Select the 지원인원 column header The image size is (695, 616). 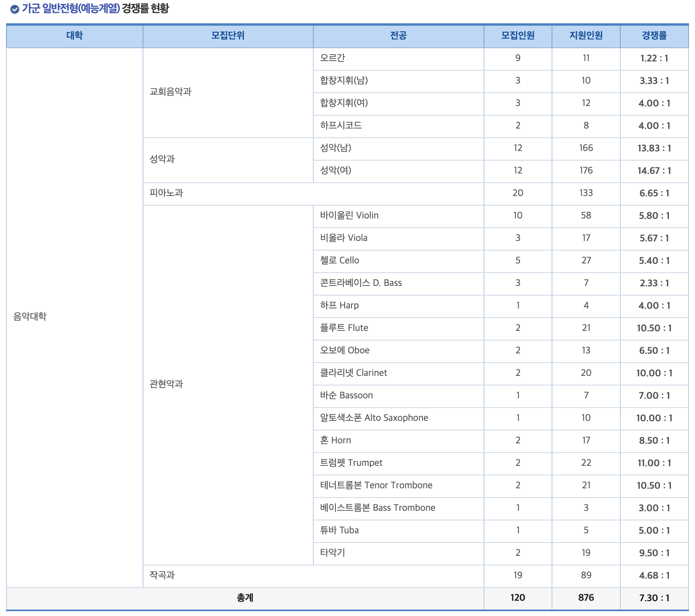(586, 35)
